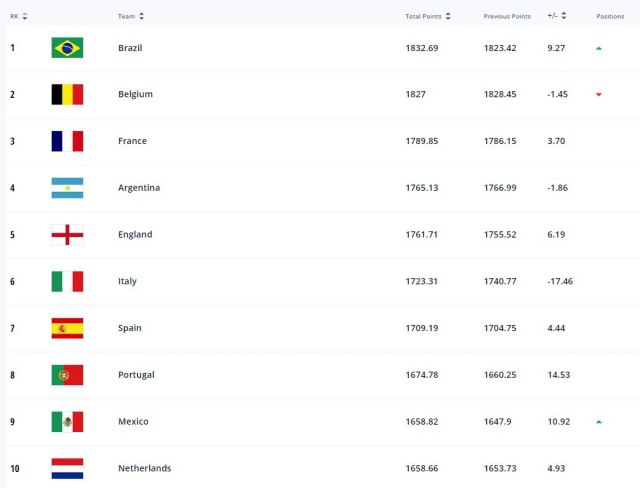The image size is (640, 488).
Task: Click the Spain flag icon
Action: point(67,328)
